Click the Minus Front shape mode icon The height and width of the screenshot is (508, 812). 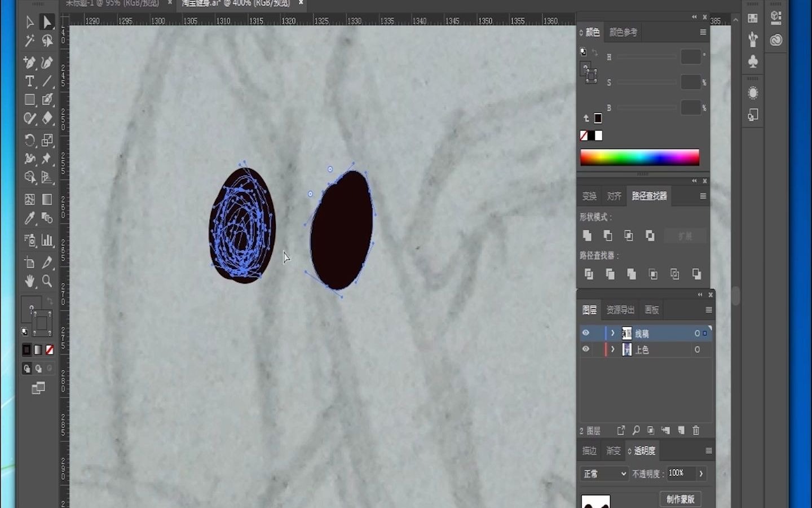coord(608,235)
